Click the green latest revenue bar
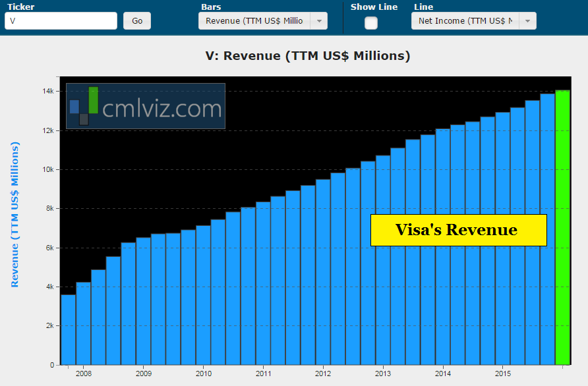Viewport: 588px width, 386px height. (x=562, y=227)
